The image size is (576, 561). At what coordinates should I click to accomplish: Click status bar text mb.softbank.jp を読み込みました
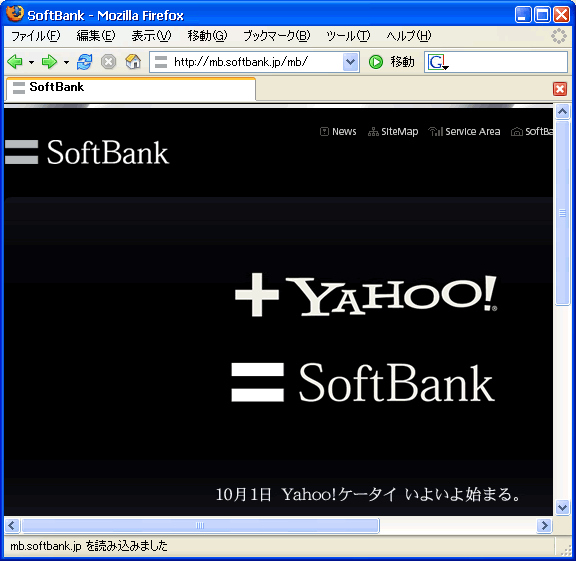(89, 546)
